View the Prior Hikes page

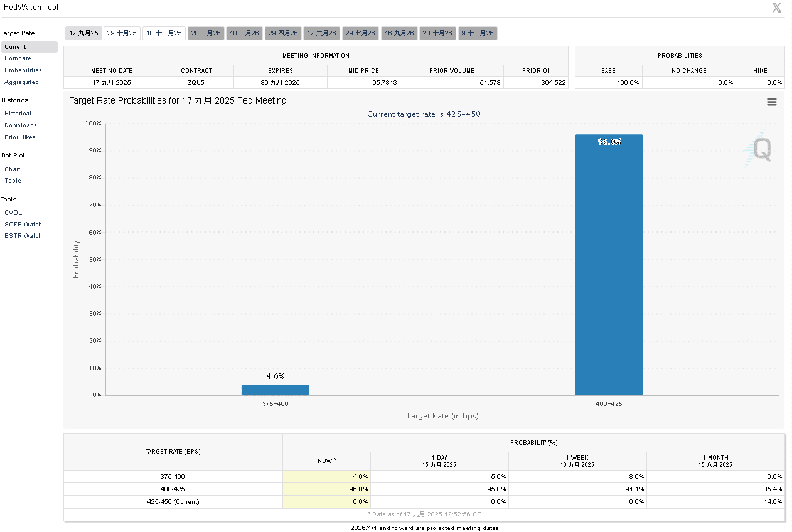(20, 137)
